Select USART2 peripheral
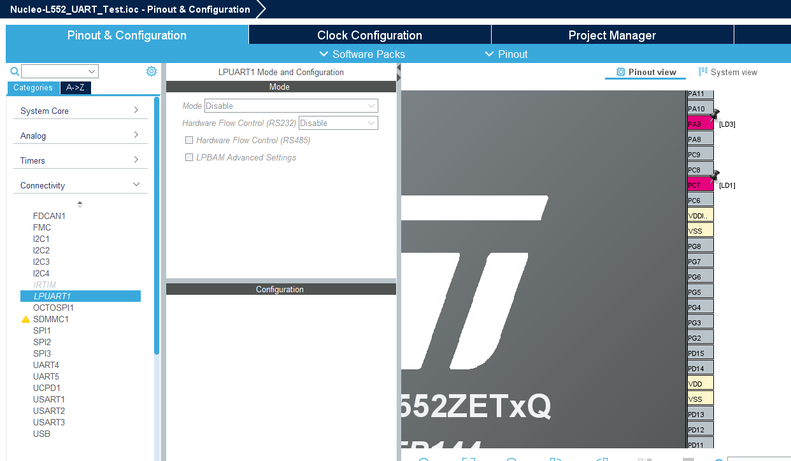791x461 pixels. click(x=48, y=411)
